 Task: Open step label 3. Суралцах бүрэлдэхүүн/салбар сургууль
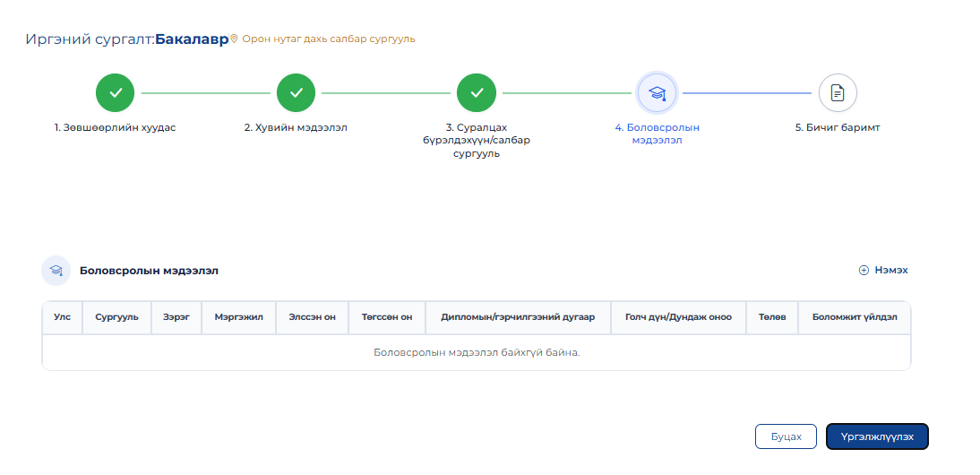477,141
